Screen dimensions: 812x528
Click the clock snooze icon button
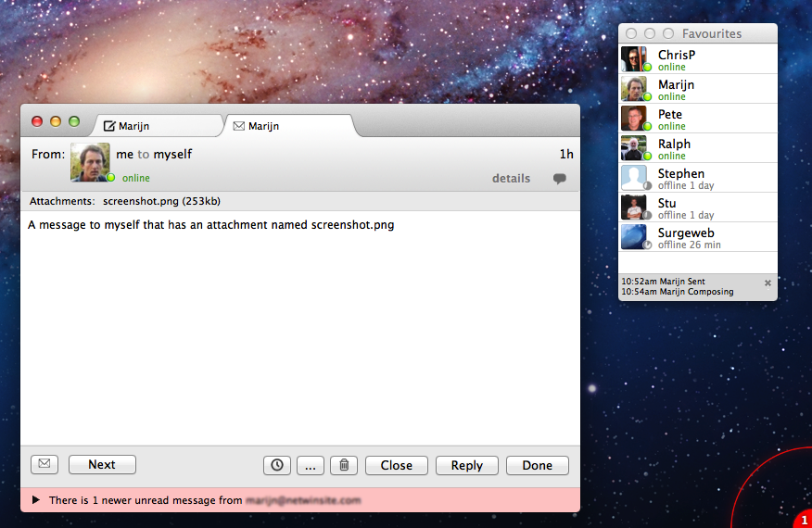point(277,465)
